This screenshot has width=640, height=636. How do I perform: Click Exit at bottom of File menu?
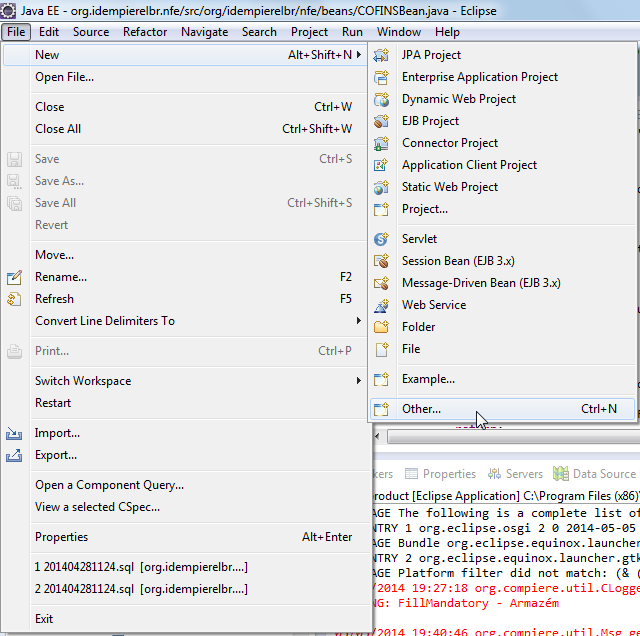coord(44,619)
